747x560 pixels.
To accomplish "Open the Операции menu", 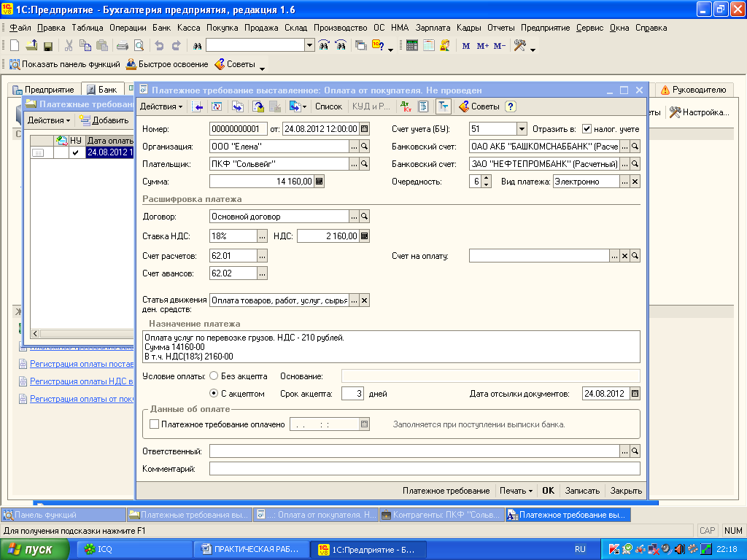I will point(128,28).
